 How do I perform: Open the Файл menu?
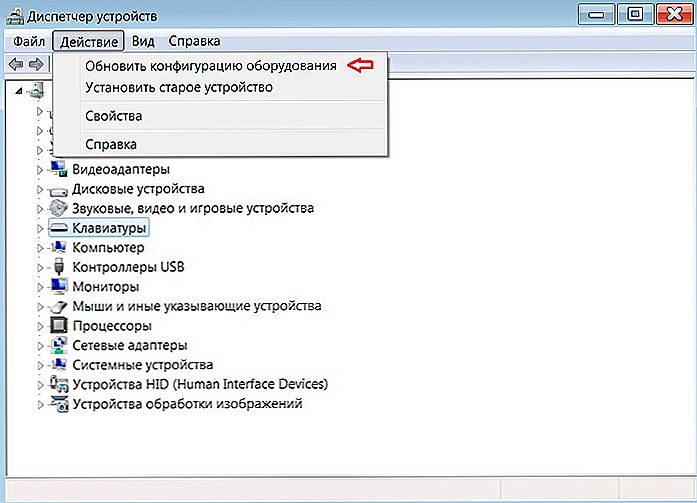29,41
